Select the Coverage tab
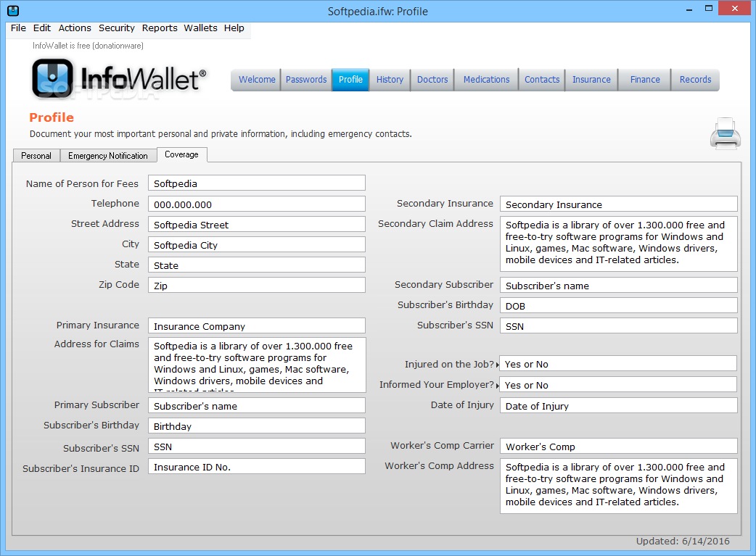This screenshot has height=556, width=756. point(182,154)
